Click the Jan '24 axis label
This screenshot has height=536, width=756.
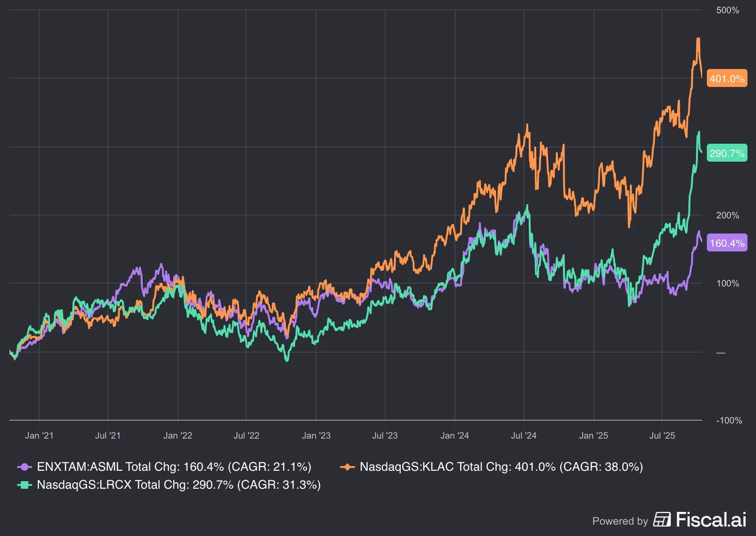(x=455, y=435)
